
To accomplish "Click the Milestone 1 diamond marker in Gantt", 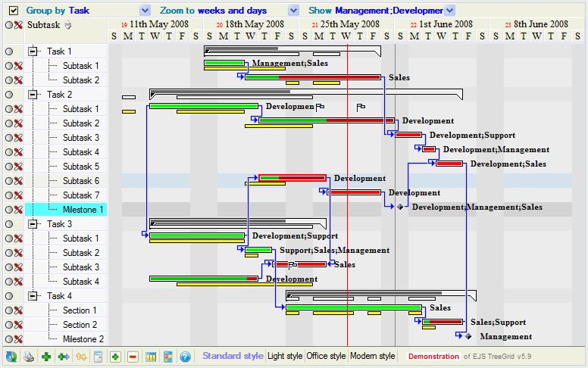I will (399, 207).
